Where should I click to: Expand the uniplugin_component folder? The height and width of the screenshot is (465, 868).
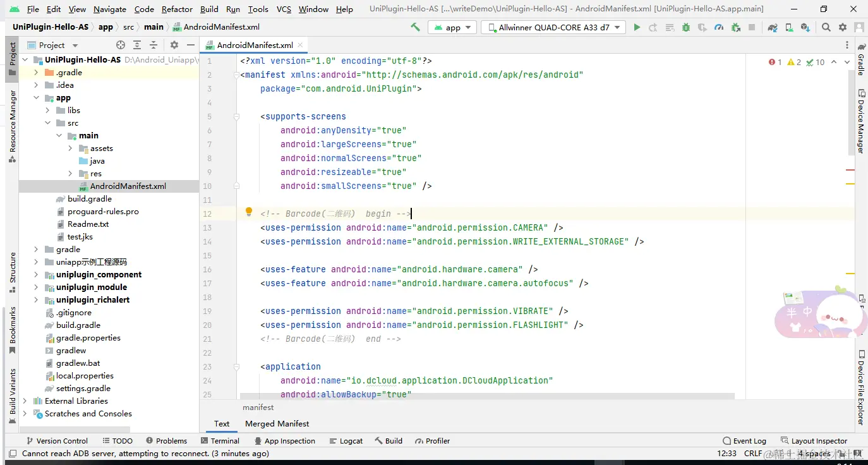pos(36,275)
